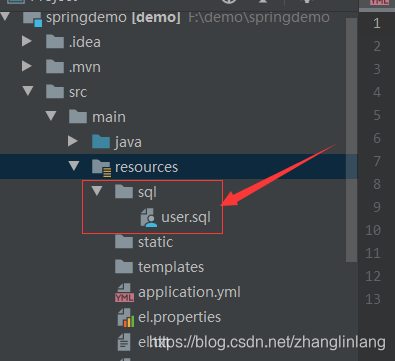
Task: Click line number 13 in editor gutter
Action: tap(373, 299)
